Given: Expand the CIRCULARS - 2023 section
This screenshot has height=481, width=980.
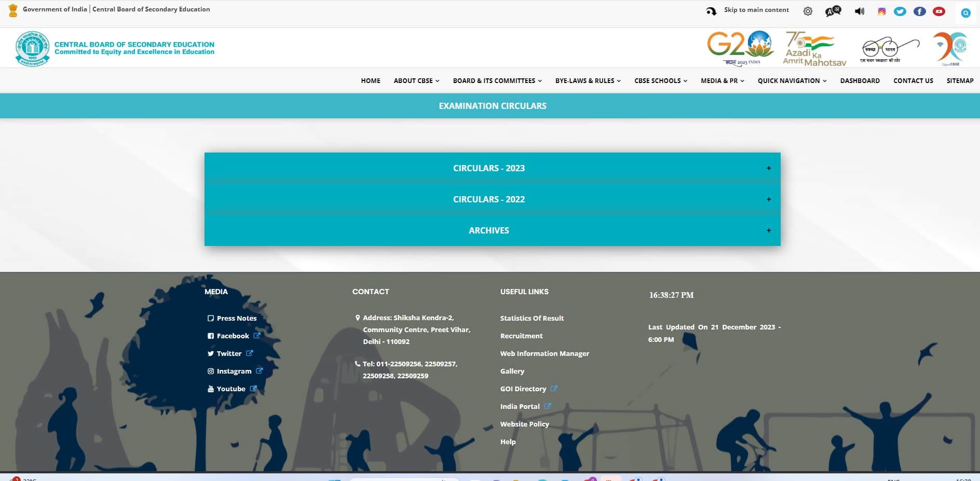Looking at the screenshot, I should coord(488,168).
